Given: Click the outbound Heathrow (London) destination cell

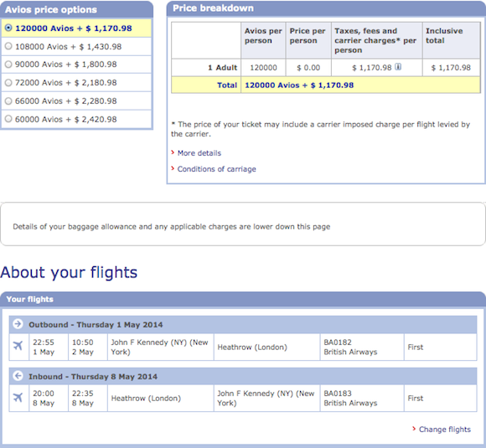Looking at the screenshot, I should point(266,347).
